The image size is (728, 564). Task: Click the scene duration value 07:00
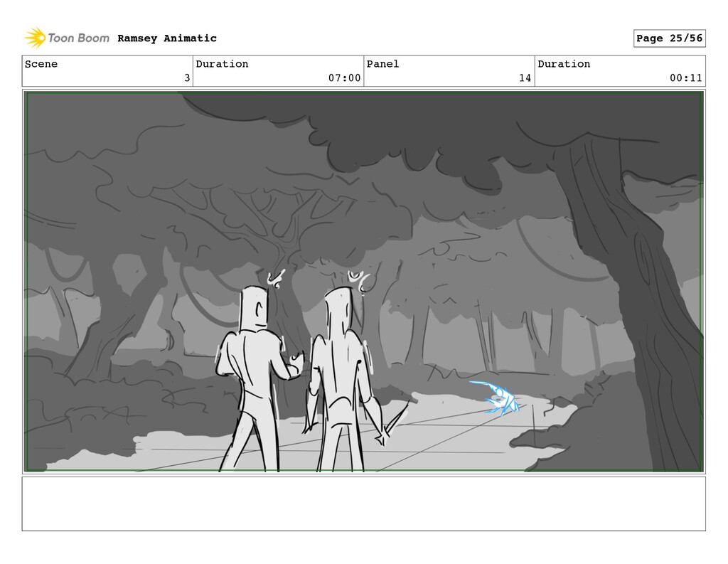tap(345, 78)
